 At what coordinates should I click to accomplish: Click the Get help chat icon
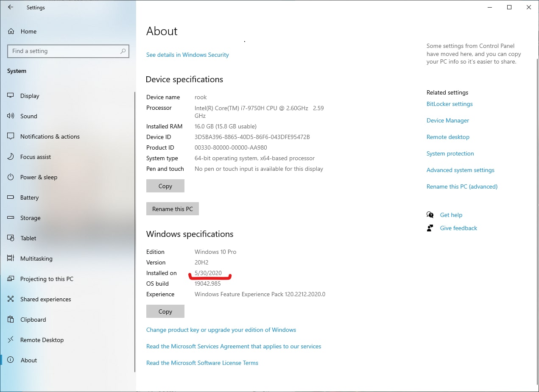click(430, 215)
